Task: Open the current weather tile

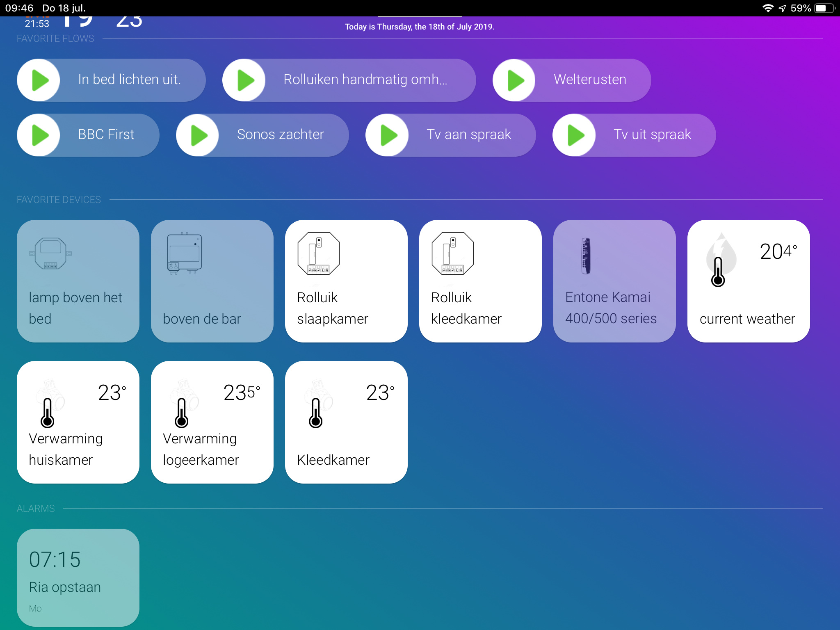Action: (x=749, y=281)
